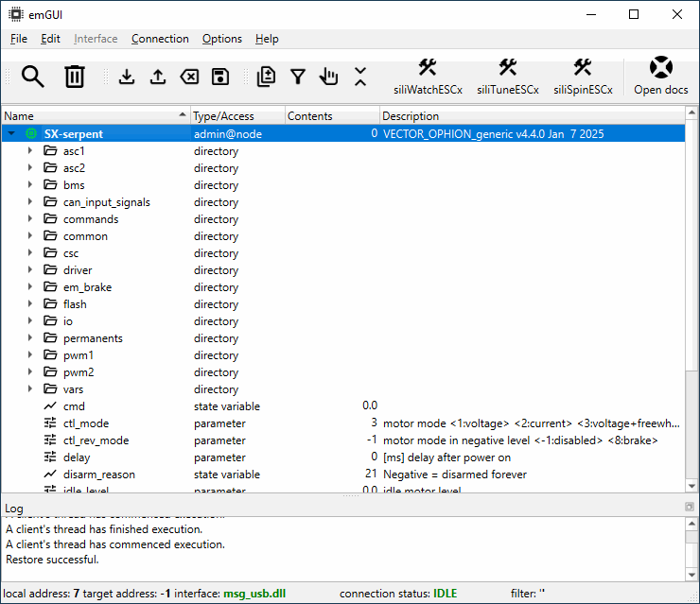Open the Connection menu
The width and height of the screenshot is (700, 604).
[160, 39]
